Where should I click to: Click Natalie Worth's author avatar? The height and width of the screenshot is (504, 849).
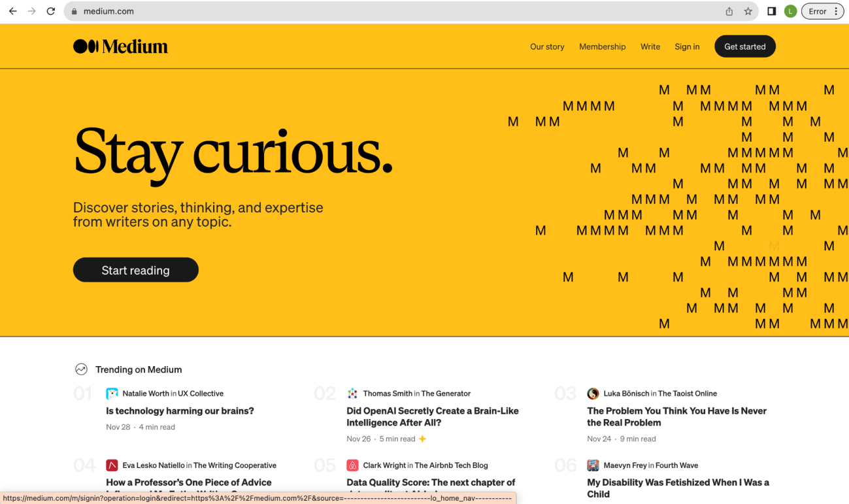click(x=112, y=394)
